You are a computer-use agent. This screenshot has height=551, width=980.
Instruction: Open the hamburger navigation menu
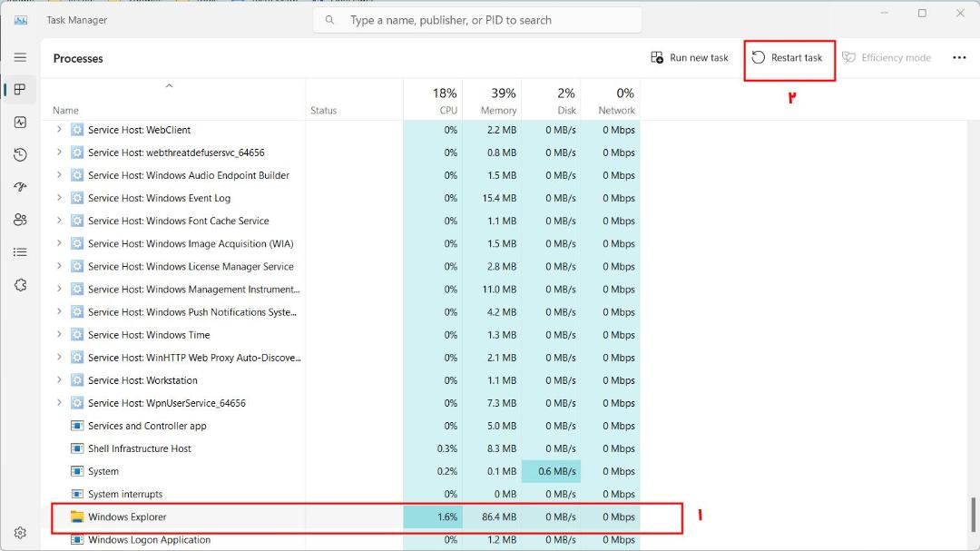[20, 57]
